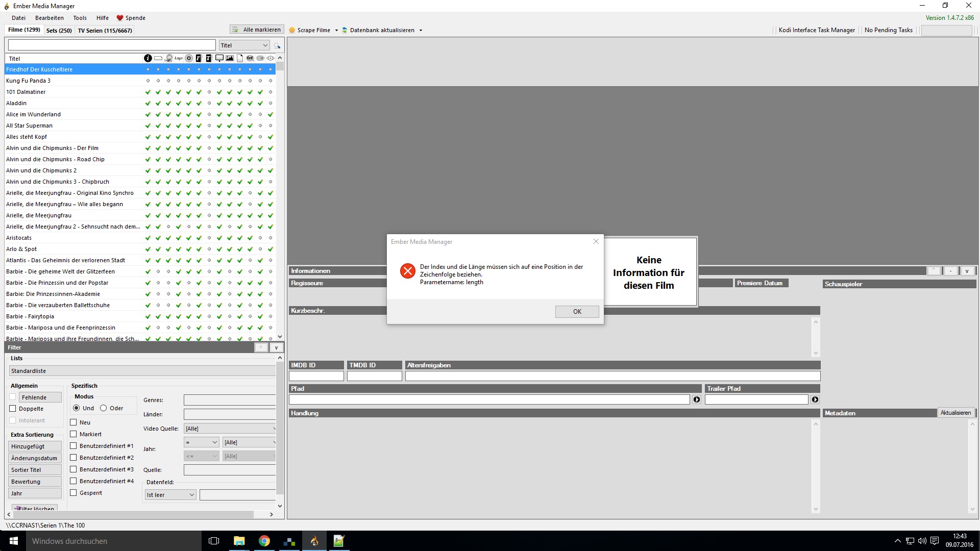Click the filter panel vertical scrollbar
This screenshot has width=980, height=551.
click(x=280, y=432)
